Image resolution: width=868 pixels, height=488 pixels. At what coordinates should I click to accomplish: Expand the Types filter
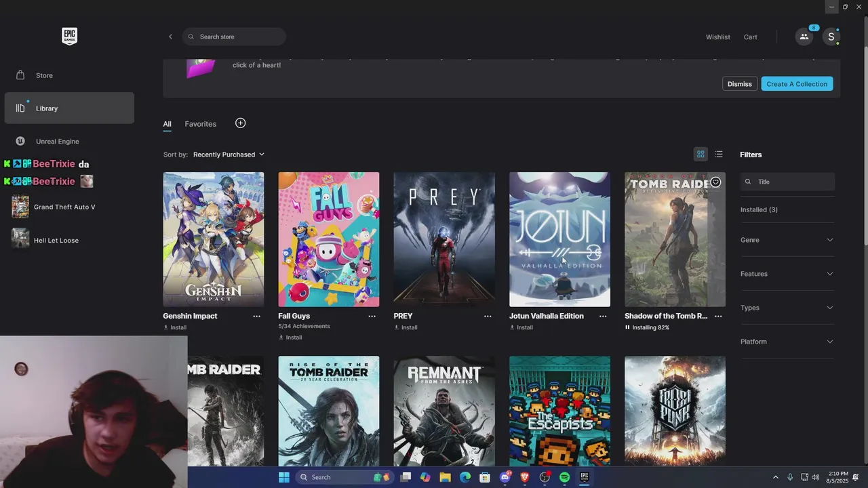tap(787, 308)
